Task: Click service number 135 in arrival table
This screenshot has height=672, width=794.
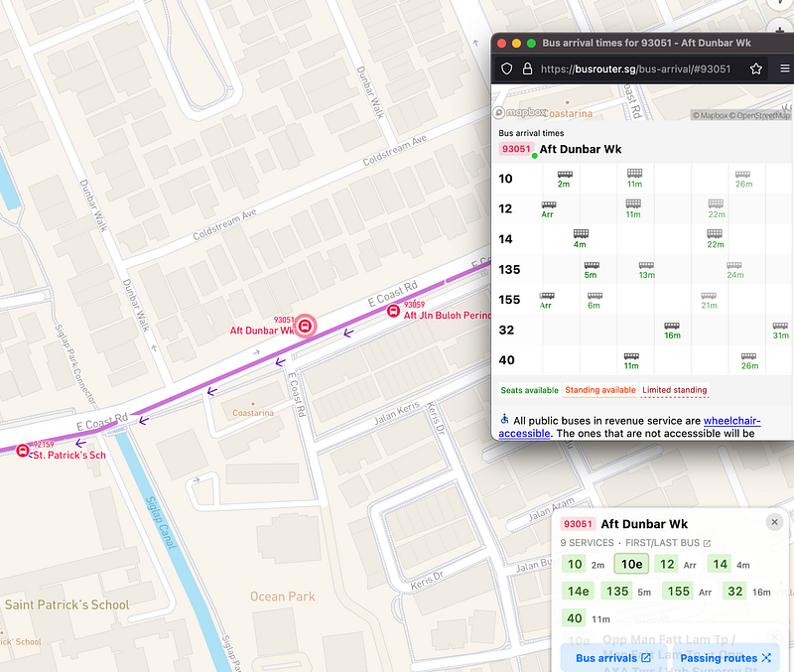Action: 509,269
